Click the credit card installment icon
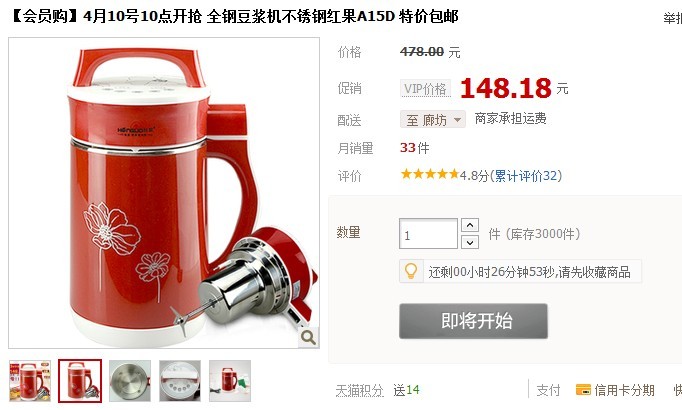682x410 pixels. pyautogui.click(x=583, y=390)
